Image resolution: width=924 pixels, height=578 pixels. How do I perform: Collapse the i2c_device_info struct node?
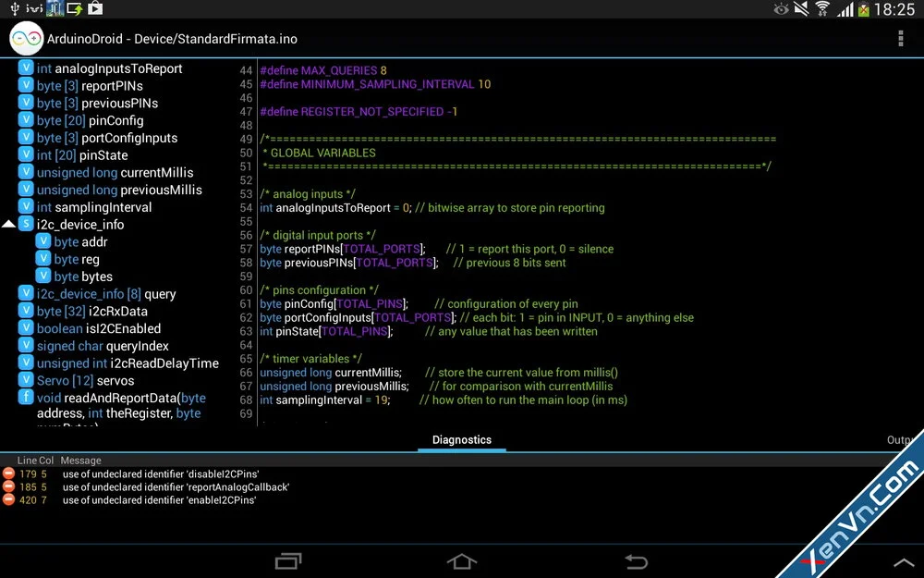coord(8,225)
